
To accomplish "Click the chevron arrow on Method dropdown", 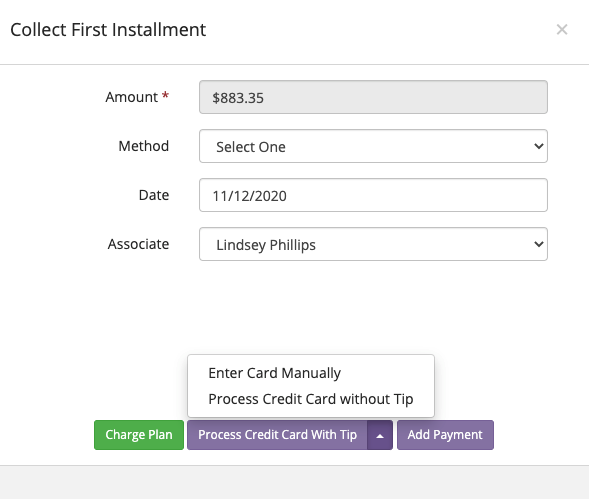I will tap(539, 146).
